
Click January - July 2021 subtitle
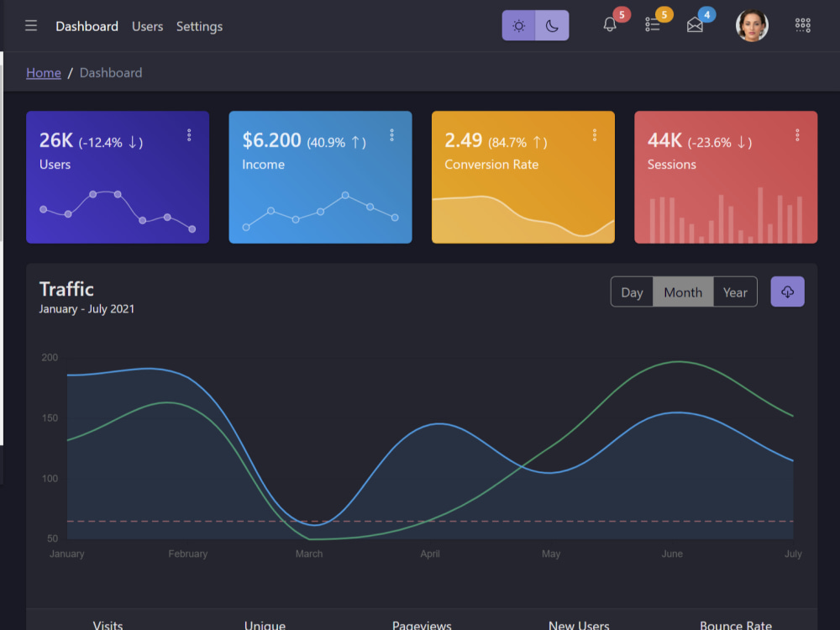[x=87, y=309]
